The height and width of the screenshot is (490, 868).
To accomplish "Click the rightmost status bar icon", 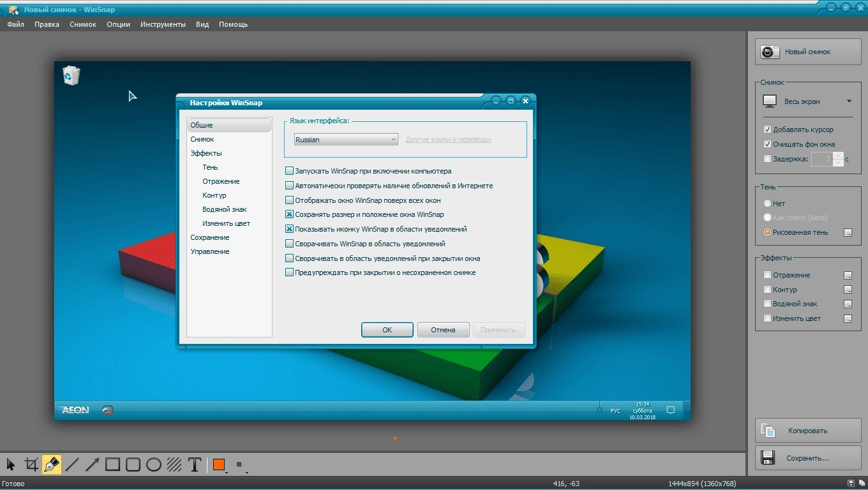I will (x=861, y=484).
